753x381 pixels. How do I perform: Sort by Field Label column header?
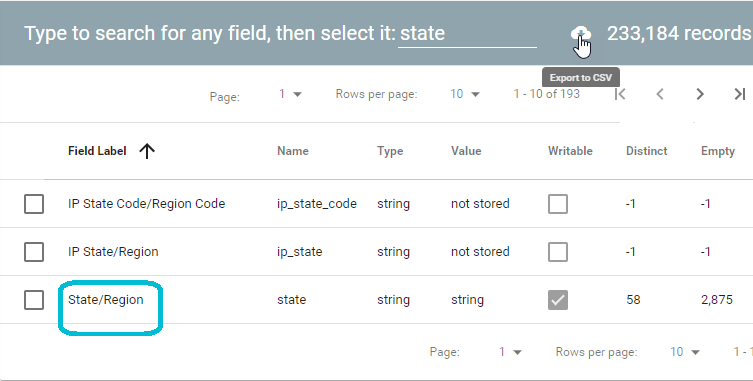point(97,151)
